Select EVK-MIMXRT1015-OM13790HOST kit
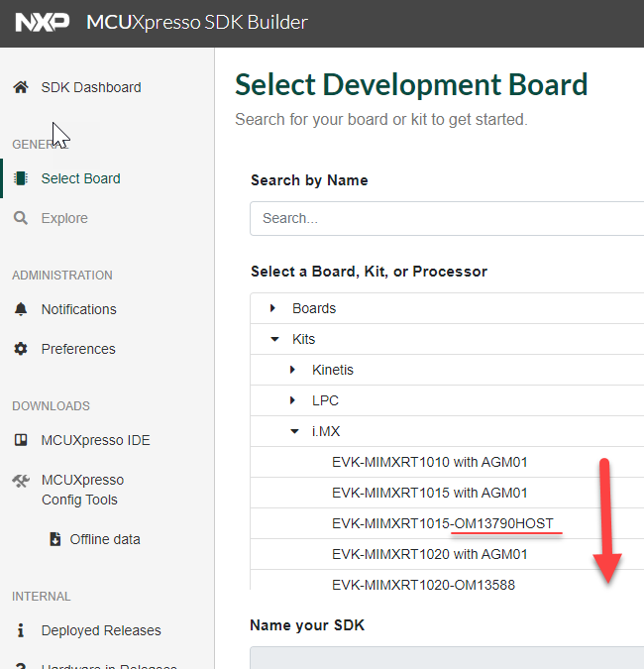Image resolution: width=644 pixels, height=669 pixels. pos(442,523)
